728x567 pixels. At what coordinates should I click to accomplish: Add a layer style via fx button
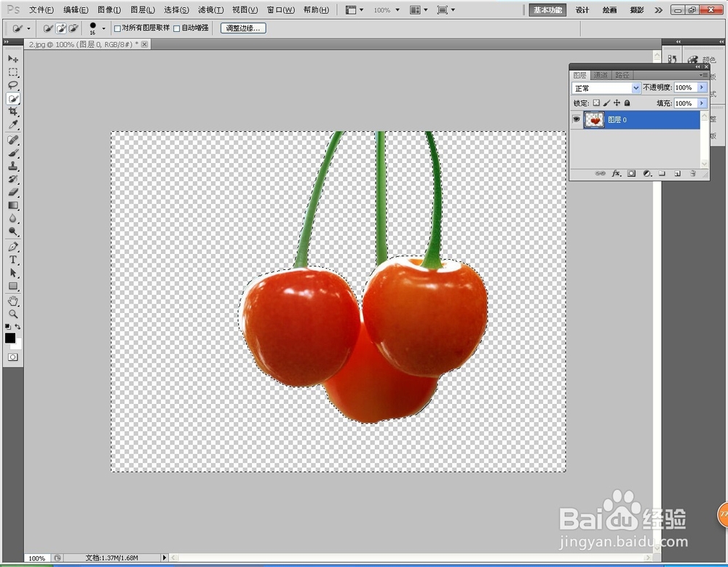pos(616,173)
